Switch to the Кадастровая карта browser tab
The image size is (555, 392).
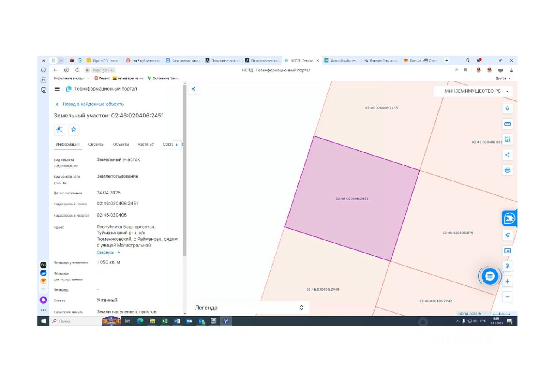click(183, 60)
